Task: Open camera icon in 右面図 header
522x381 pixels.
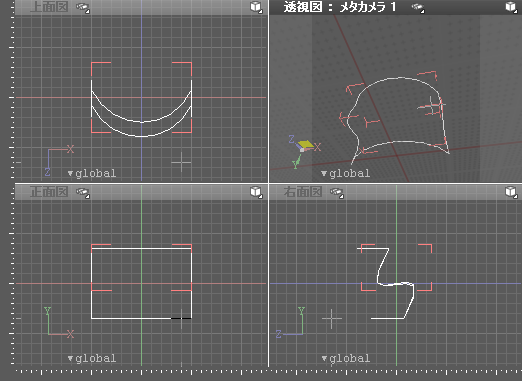Action: coord(337,193)
